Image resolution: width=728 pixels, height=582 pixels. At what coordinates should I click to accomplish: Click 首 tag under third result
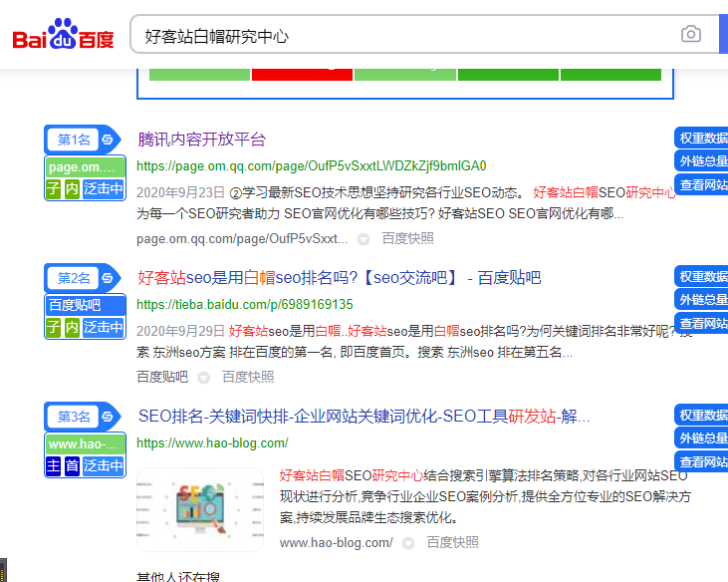72,465
